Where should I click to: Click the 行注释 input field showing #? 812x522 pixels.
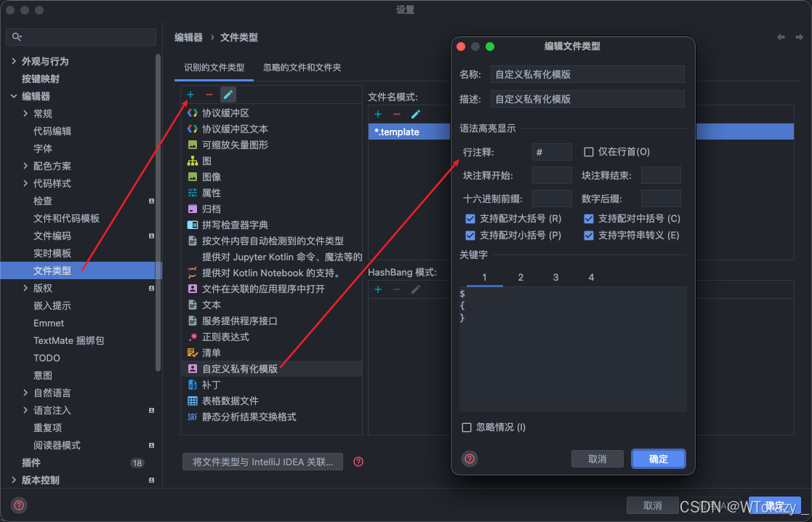coord(550,151)
